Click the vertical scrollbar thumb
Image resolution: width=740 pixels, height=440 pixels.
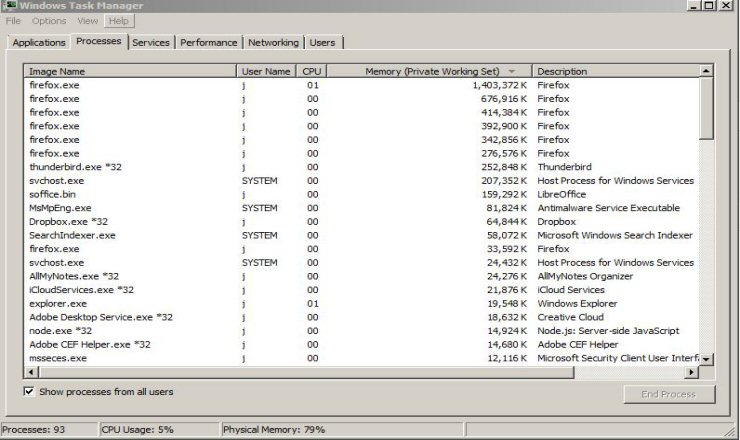click(706, 109)
